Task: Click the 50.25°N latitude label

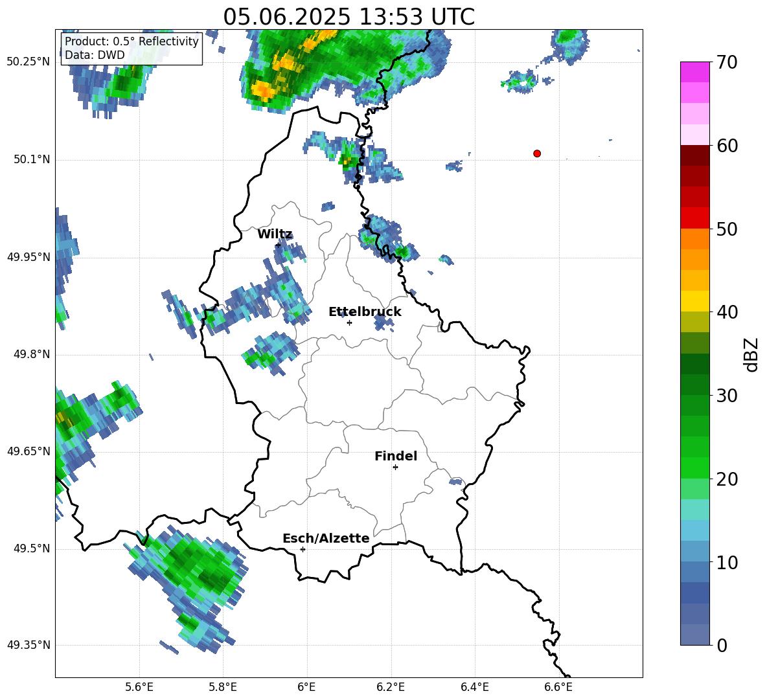Action: [29, 62]
